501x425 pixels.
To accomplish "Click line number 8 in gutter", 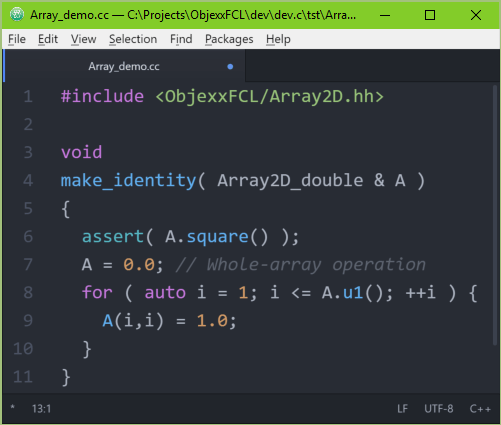I will pos(28,293).
